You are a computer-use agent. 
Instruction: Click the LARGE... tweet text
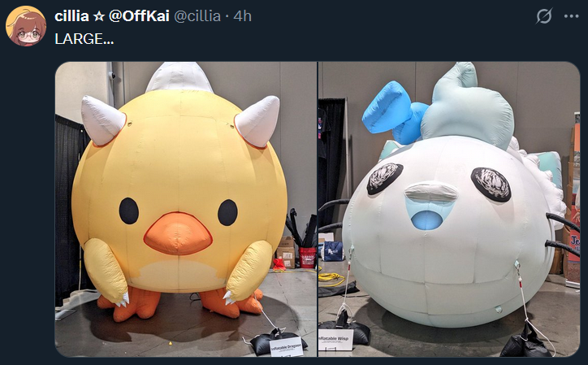pos(84,39)
